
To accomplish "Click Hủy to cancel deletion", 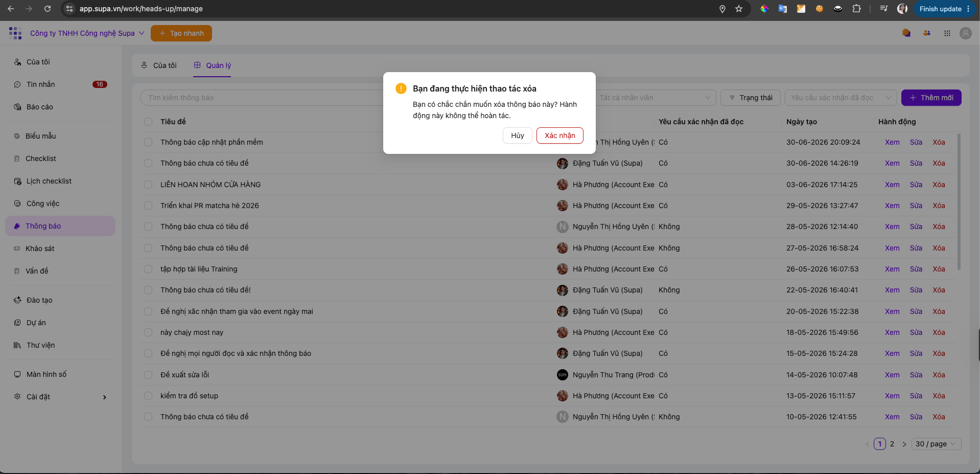I will click(x=518, y=136).
